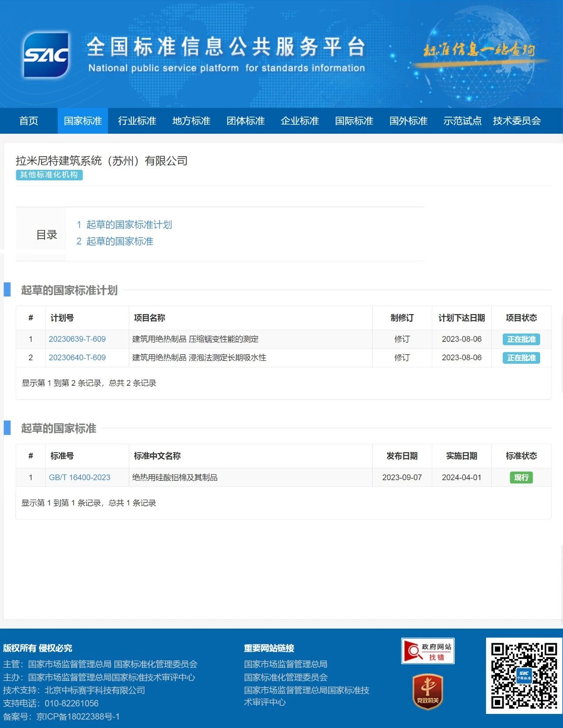This screenshot has width=563, height=728.
Task: Click 正在批准 status for plan 20230639-T-609
Action: pyautogui.click(x=521, y=340)
